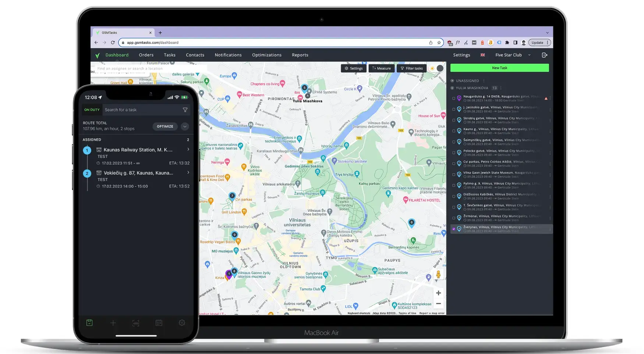Click the GSMTasks logo in navigation bar
The height and width of the screenshot is (354, 644).
[x=97, y=55]
